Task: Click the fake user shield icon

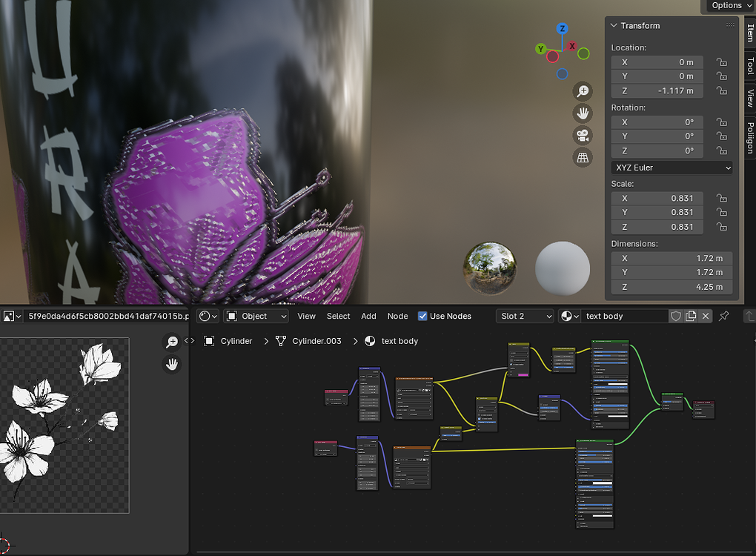Action: 676,316
